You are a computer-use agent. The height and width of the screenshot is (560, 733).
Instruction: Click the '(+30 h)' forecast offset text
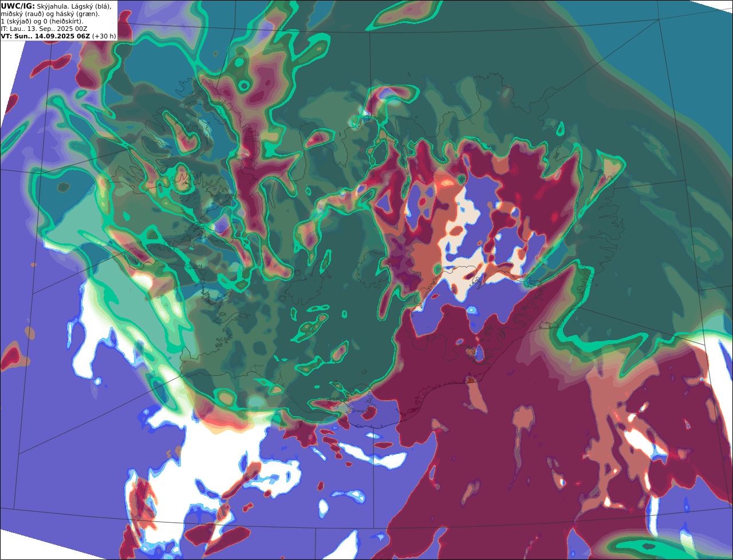(x=104, y=36)
